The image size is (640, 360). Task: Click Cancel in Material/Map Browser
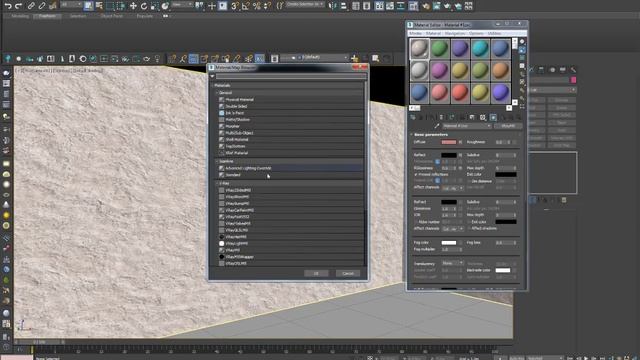click(x=348, y=273)
